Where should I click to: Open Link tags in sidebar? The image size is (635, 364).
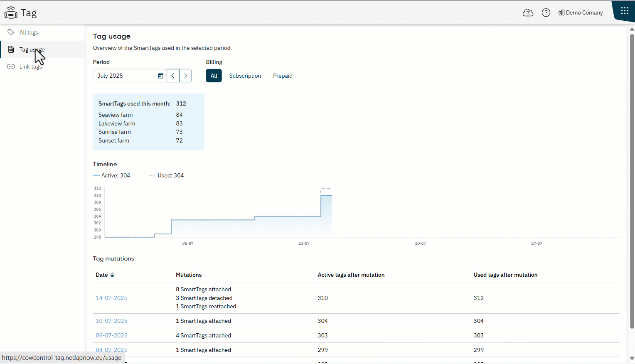click(42, 66)
